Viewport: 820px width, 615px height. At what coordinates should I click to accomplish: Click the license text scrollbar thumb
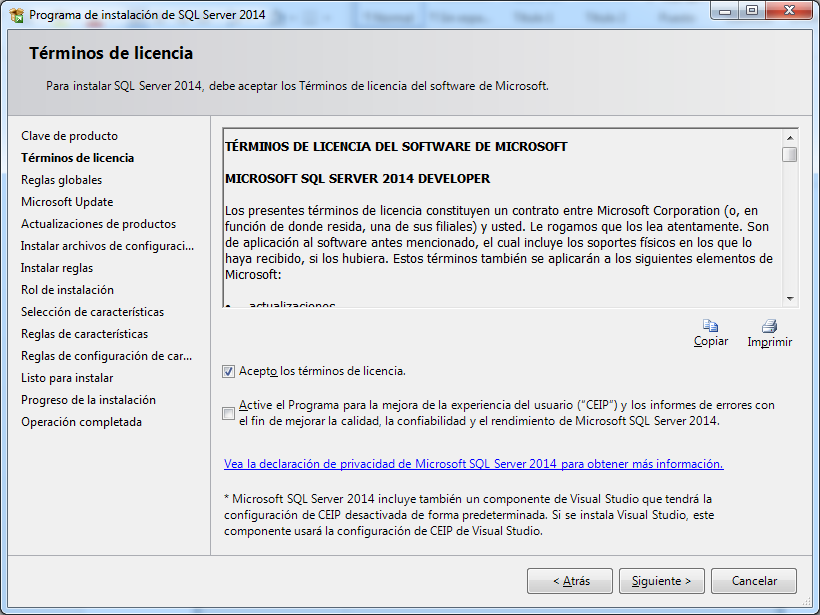[x=790, y=155]
